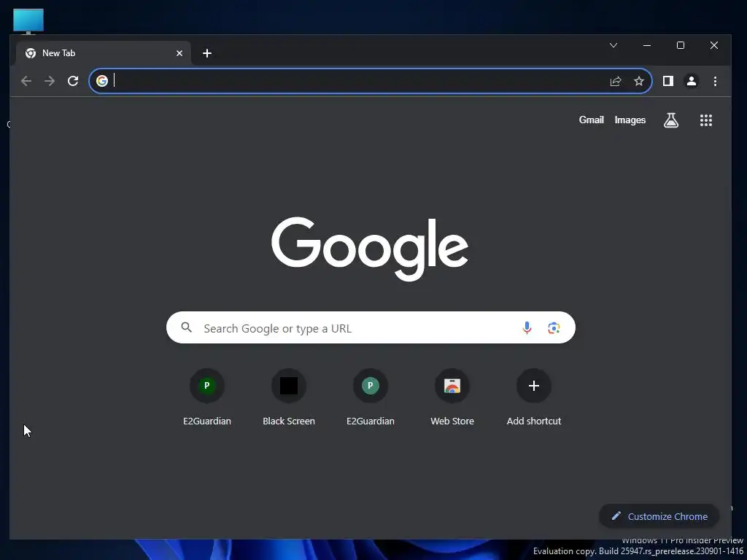Image resolution: width=747 pixels, height=560 pixels.
Task: Click the magnifier in the search box
Action: (x=186, y=327)
